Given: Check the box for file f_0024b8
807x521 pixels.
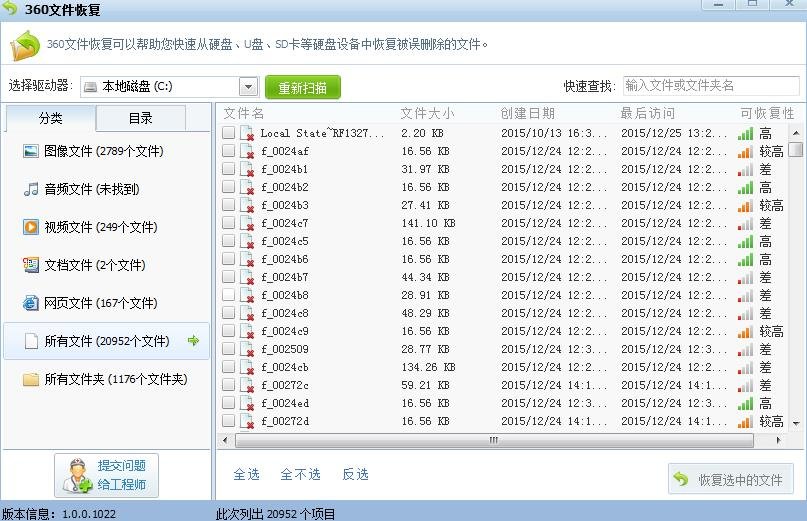Looking at the screenshot, I should pyautogui.click(x=229, y=295).
